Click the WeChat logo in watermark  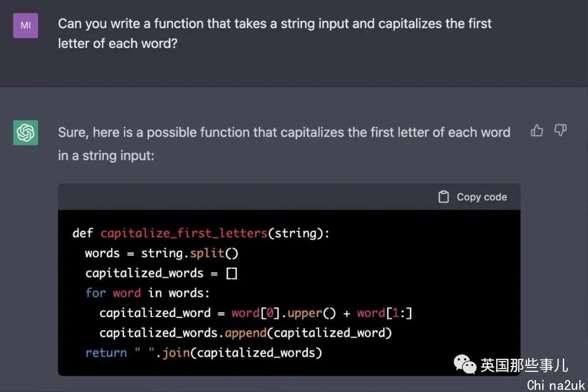pos(465,364)
